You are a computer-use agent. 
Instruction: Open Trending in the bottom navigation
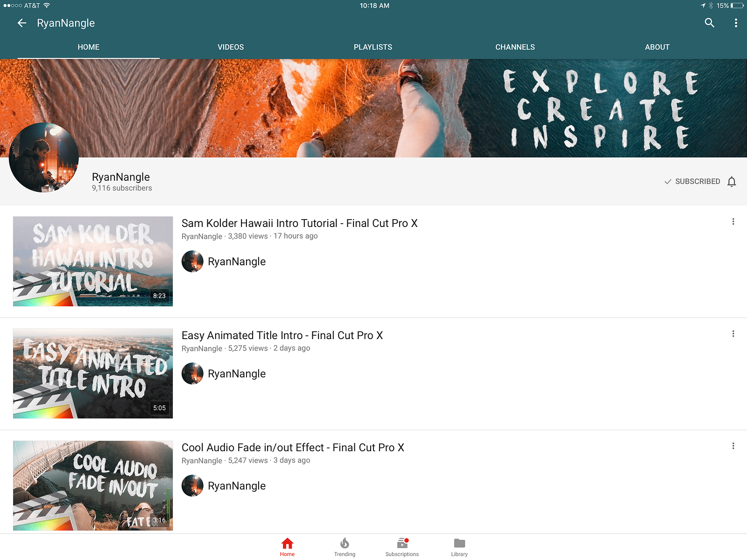(x=345, y=547)
